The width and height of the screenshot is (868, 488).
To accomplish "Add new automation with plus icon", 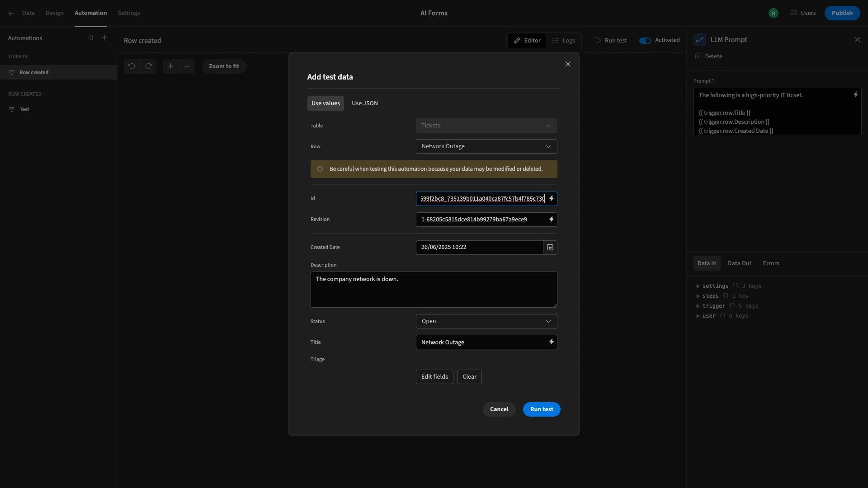I will [104, 38].
